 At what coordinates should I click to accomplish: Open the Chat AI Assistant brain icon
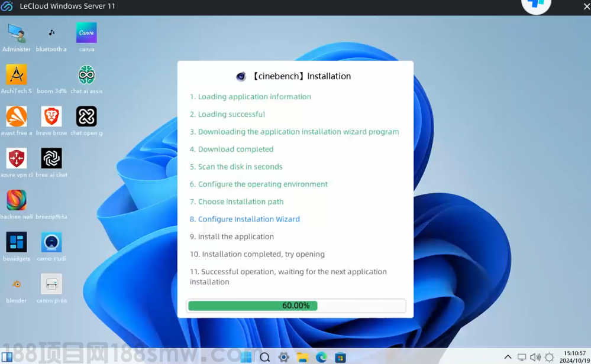[x=86, y=75]
